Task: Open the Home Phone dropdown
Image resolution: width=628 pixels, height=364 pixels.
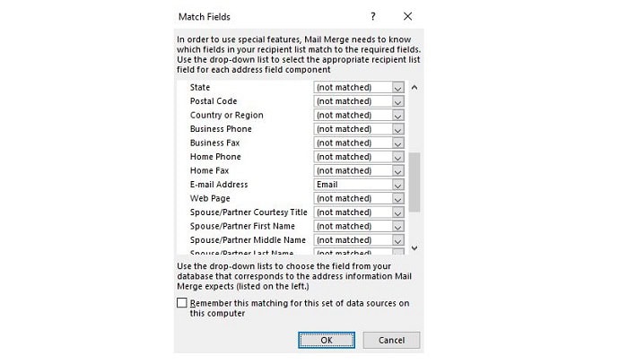Action: point(398,157)
